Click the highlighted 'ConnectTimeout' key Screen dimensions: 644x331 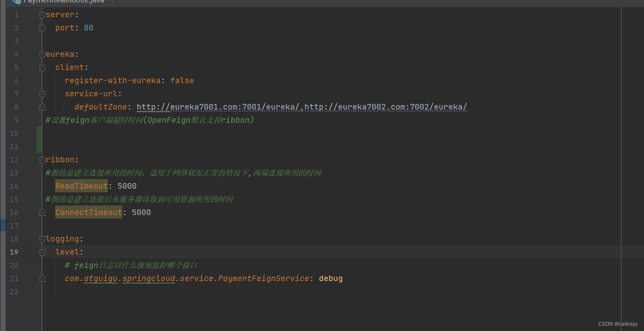(x=89, y=213)
